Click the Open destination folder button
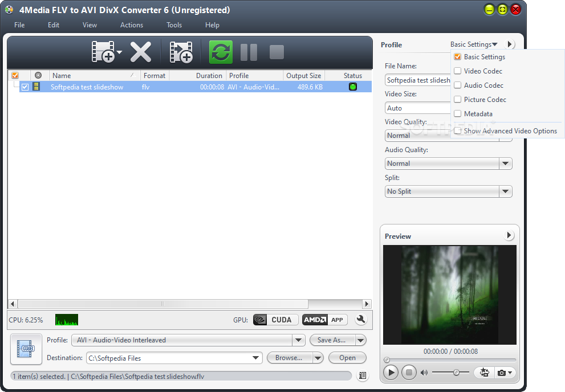Screen dimensions: 565x392 (347, 358)
